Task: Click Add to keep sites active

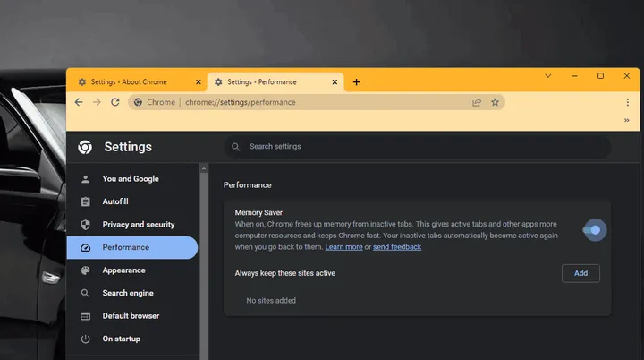Action: pos(580,273)
